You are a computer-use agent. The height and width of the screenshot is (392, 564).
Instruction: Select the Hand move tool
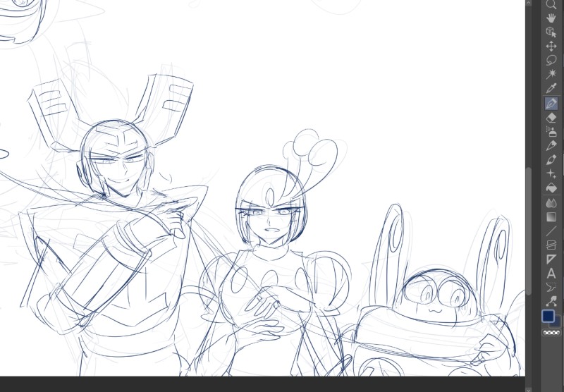[x=551, y=18]
